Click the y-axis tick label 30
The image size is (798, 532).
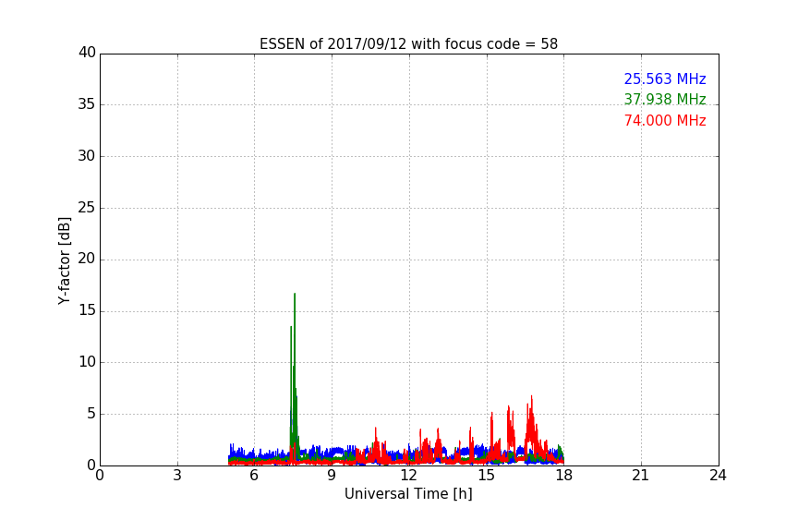pyautogui.click(x=87, y=156)
